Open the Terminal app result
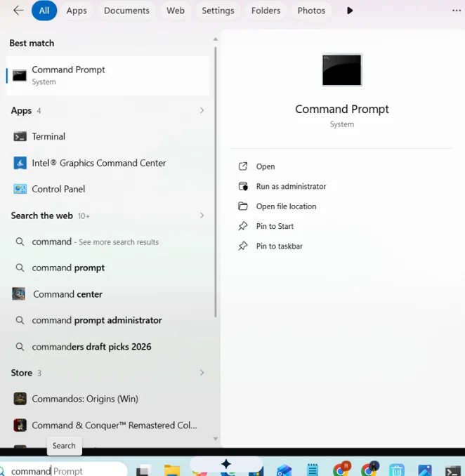This screenshot has height=476, width=465. point(107,137)
